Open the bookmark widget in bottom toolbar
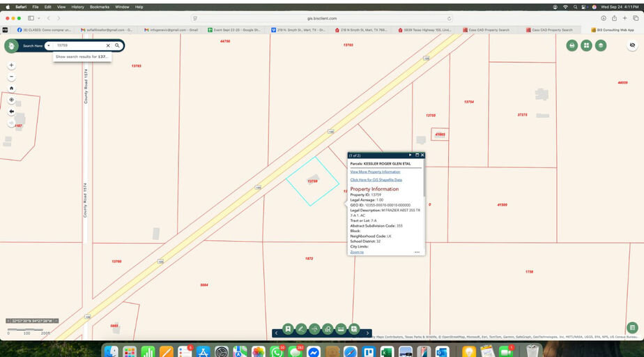644x357 pixels. coord(287,329)
